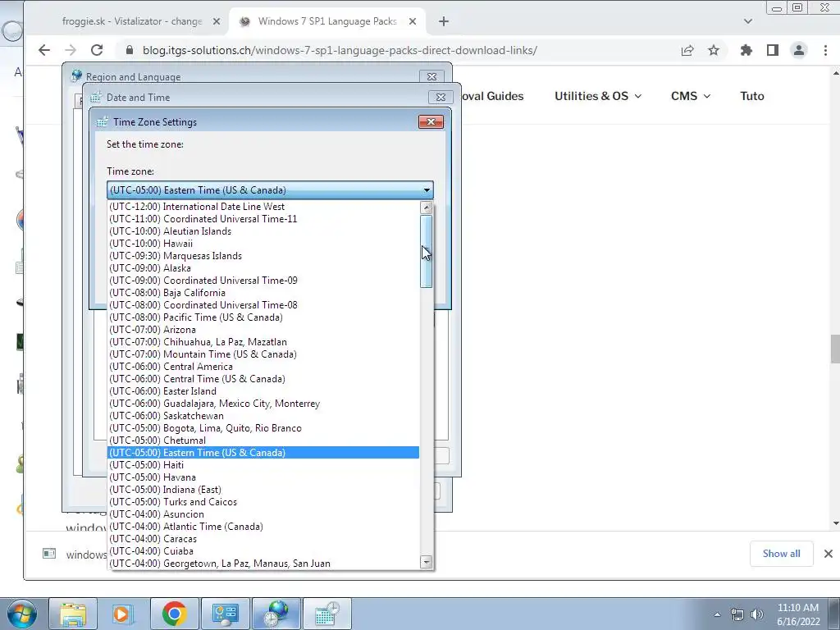Open the Guides menu item
Screen dimensions: 840x630
click(493, 97)
